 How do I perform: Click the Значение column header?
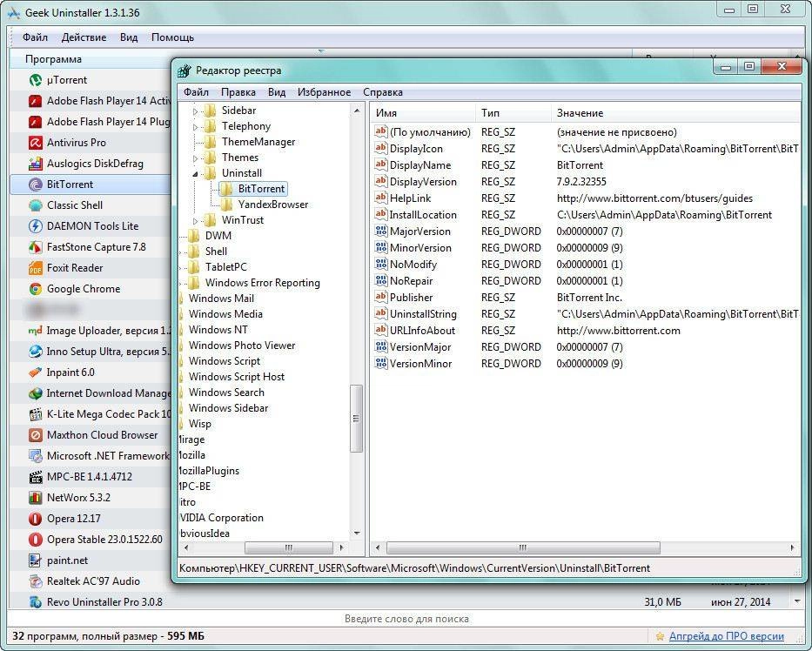point(676,113)
